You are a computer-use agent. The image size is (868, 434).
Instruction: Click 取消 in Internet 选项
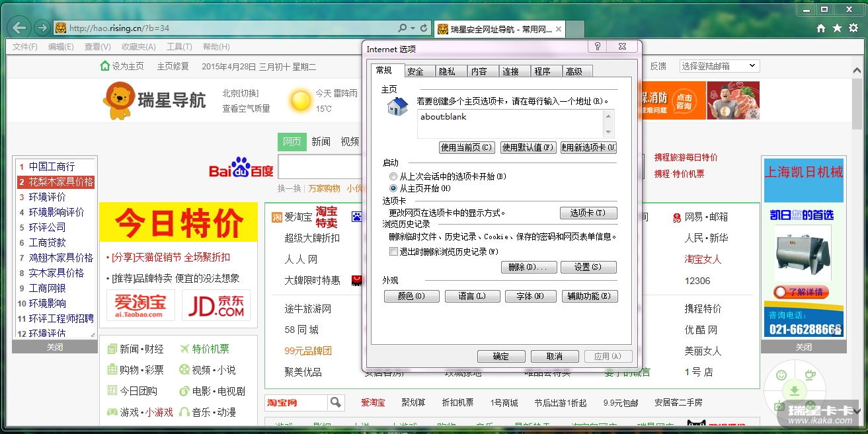(x=555, y=356)
